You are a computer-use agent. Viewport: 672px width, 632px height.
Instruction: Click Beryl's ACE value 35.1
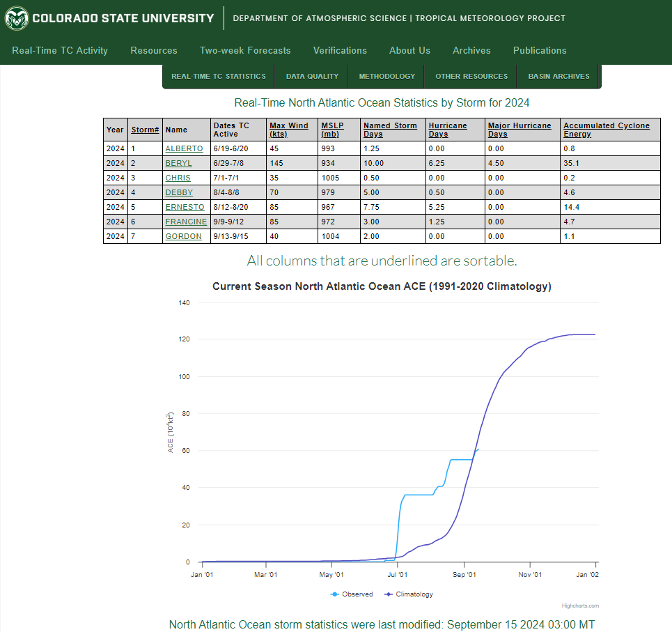tap(571, 163)
